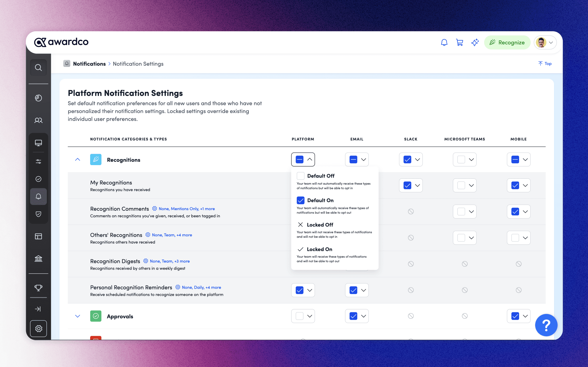The height and width of the screenshot is (367, 588).
Task: Click the green Approvals category icon
Action: 96,316
